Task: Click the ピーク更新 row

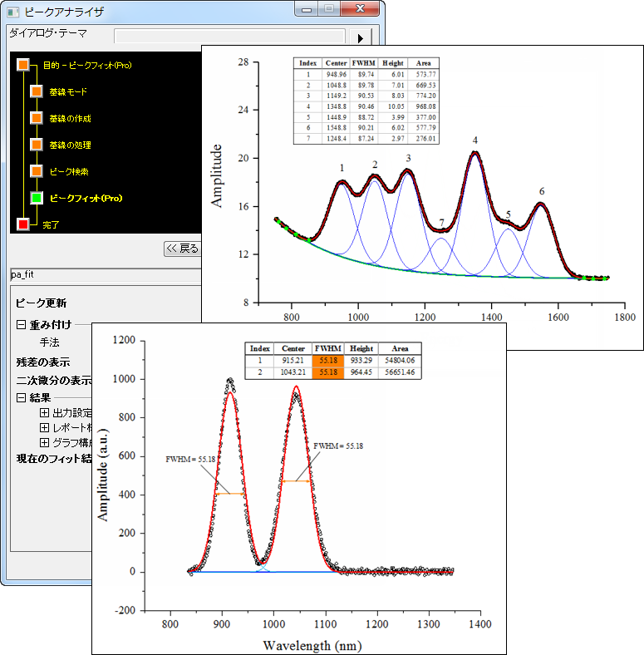Action: pos(41,303)
